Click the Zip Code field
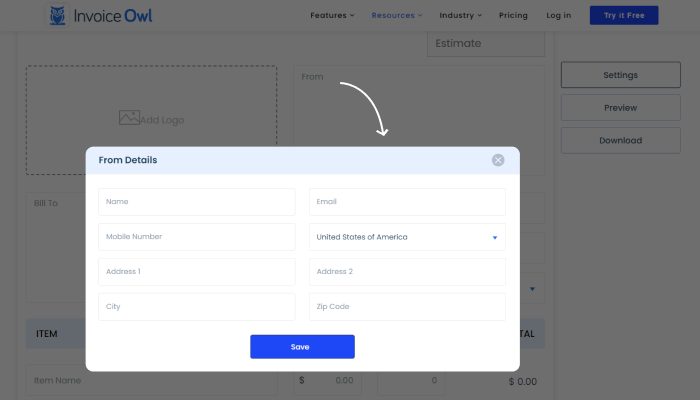 click(407, 307)
